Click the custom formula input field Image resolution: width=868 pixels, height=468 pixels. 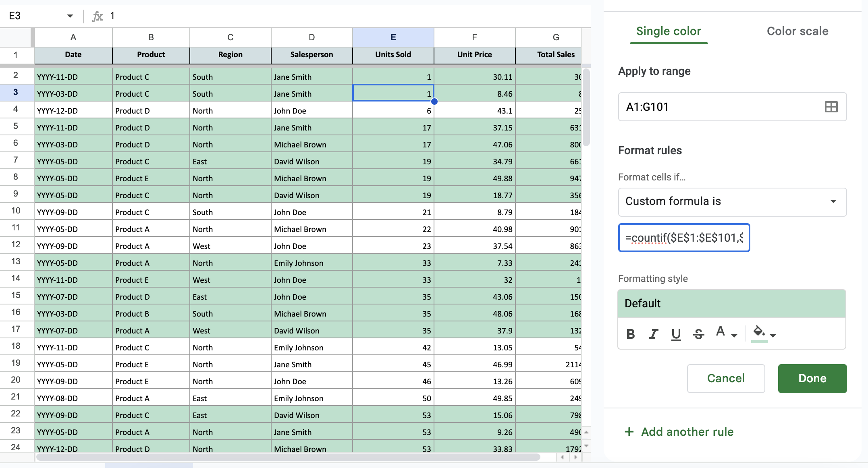(x=684, y=238)
